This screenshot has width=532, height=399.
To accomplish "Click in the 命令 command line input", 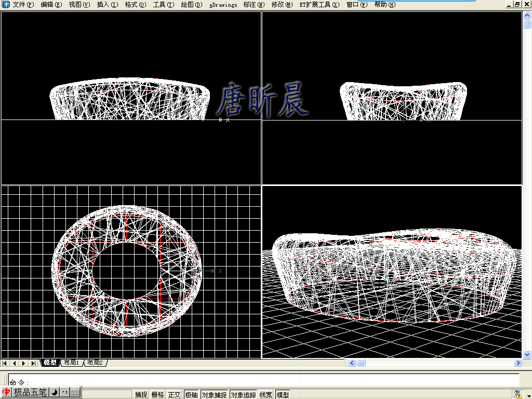I will click(x=263, y=380).
